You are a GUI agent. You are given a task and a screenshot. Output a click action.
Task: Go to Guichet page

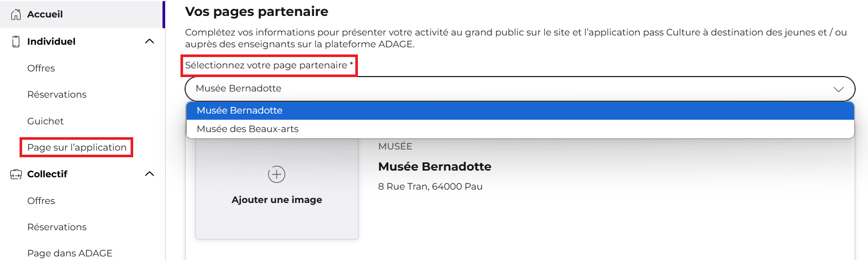point(45,121)
